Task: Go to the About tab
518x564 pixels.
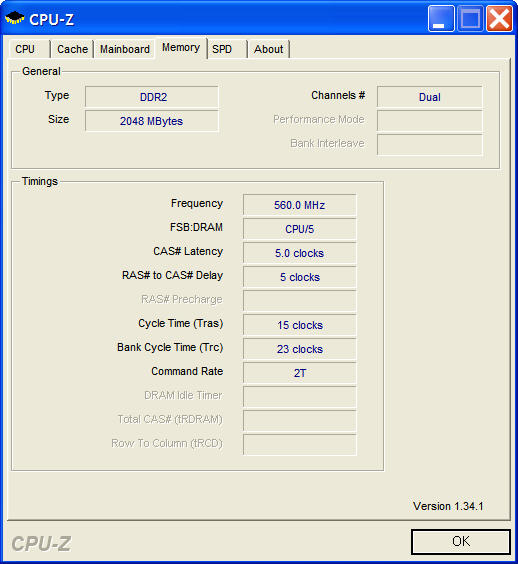Action: click(x=269, y=49)
